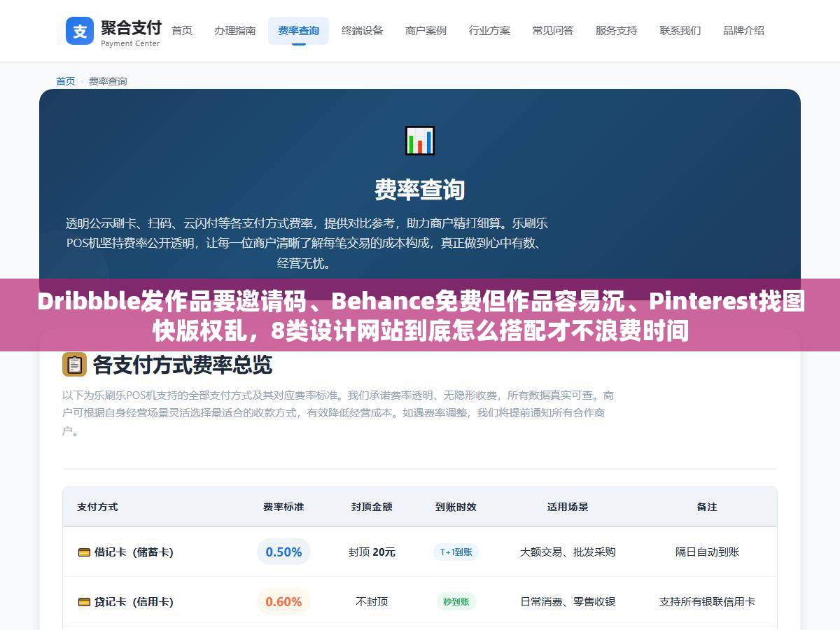Viewport: 840px width, 630px height.
Task: Click the 各支付方式费率总览 section heading
Action: [x=182, y=365]
